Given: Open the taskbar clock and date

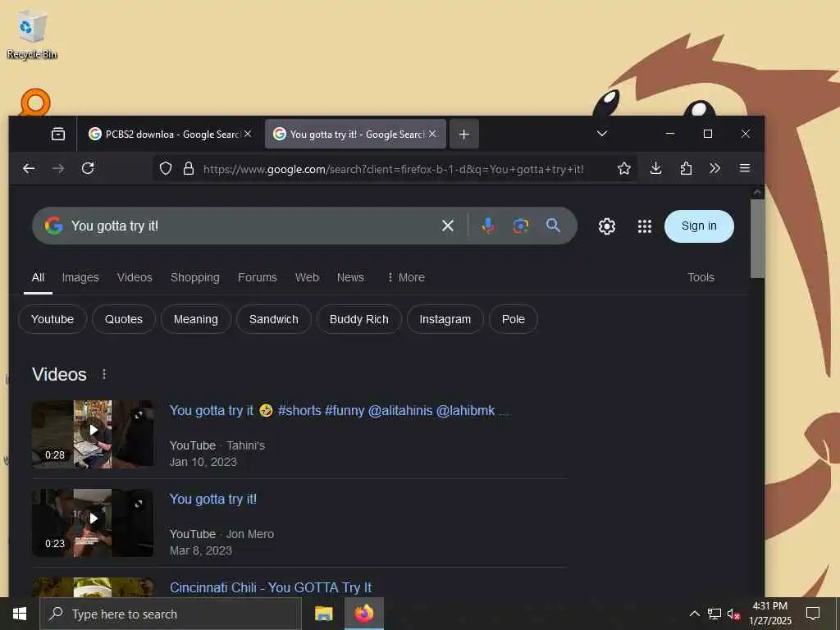Looking at the screenshot, I should coord(769,614).
